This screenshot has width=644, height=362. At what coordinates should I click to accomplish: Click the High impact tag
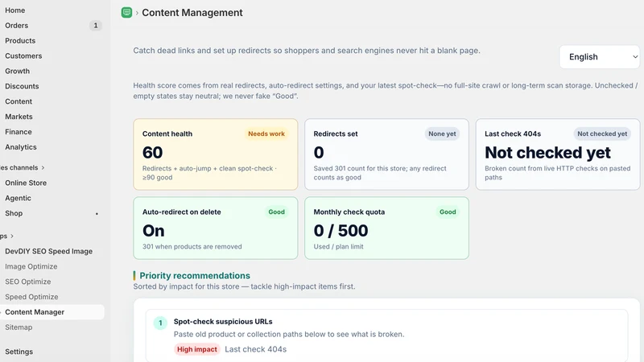(196, 349)
